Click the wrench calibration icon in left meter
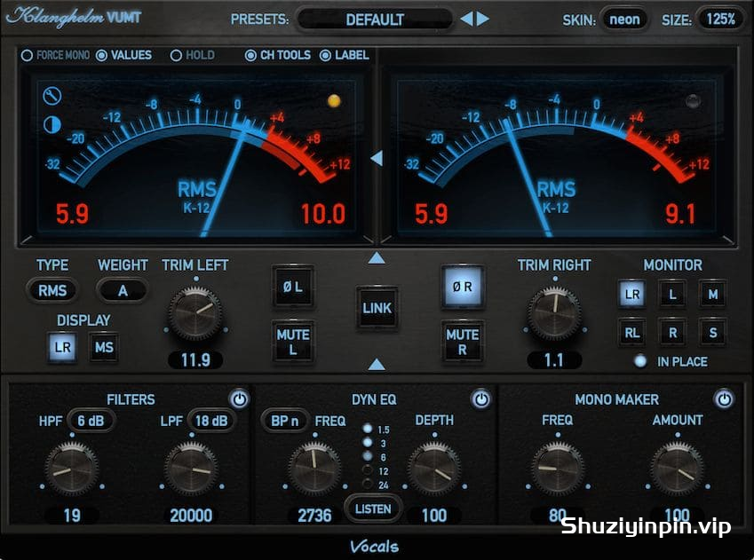This screenshot has height=560, width=754. (x=52, y=96)
